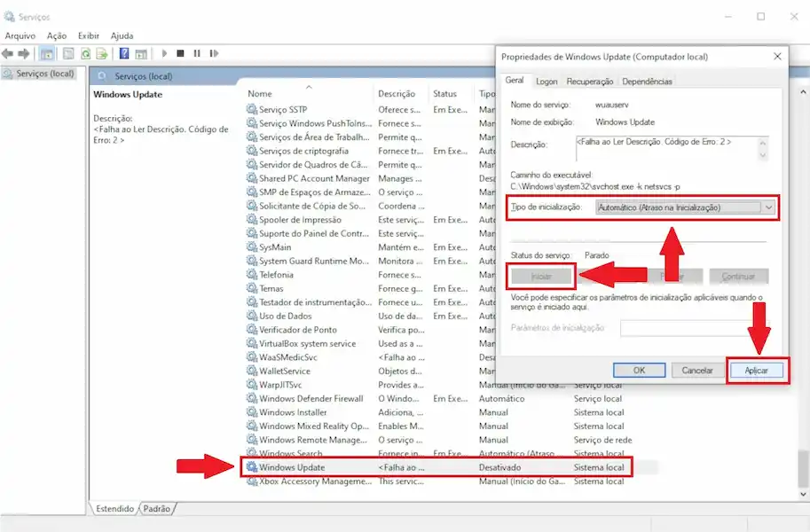Image resolution: width=810 pixels, height=532 pixels.
Task: Open the Ação menu
Action: coord(57,35)
